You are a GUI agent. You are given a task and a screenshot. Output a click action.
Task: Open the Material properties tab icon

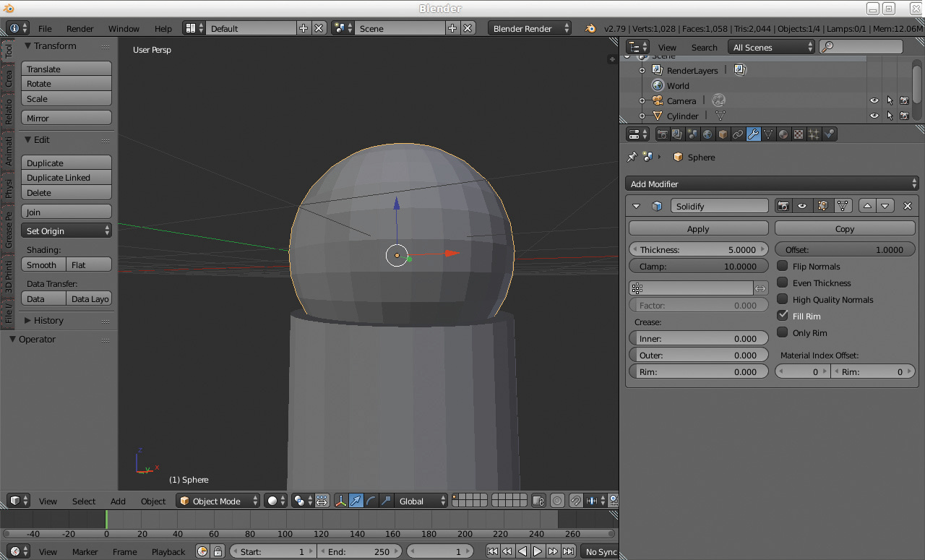[x=783, y=134]
